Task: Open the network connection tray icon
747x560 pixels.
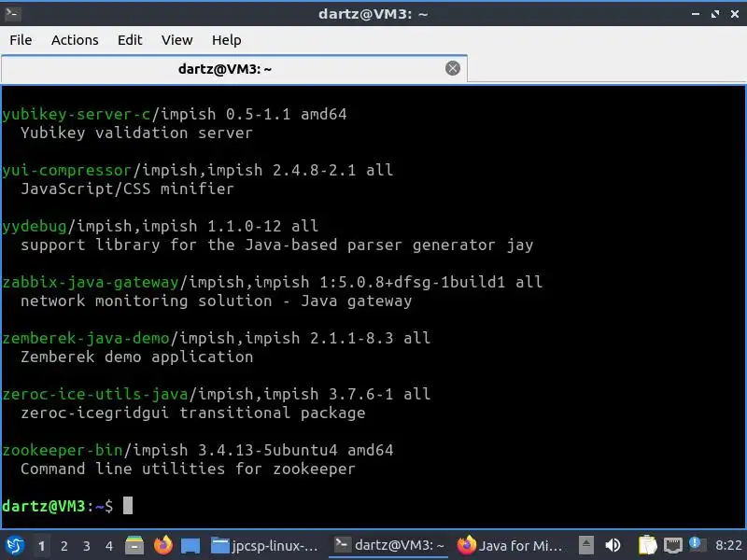Action: coord(673,546)
